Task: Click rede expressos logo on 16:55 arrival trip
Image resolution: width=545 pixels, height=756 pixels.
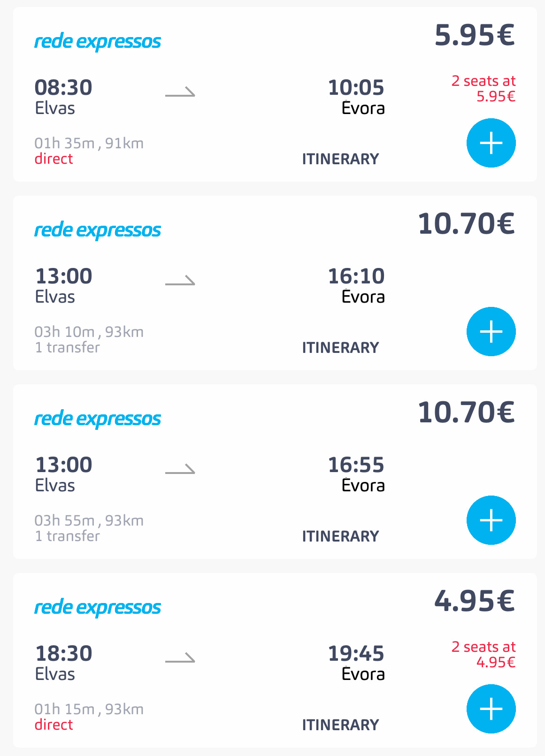Action: click(x=98, y=419)
